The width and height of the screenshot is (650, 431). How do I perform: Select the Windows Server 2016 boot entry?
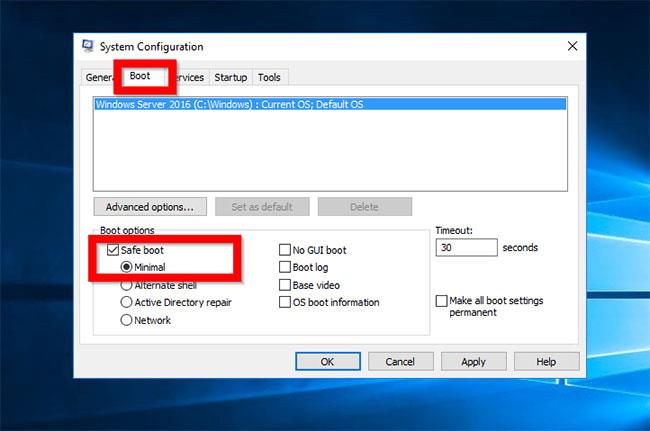[330, 104]
